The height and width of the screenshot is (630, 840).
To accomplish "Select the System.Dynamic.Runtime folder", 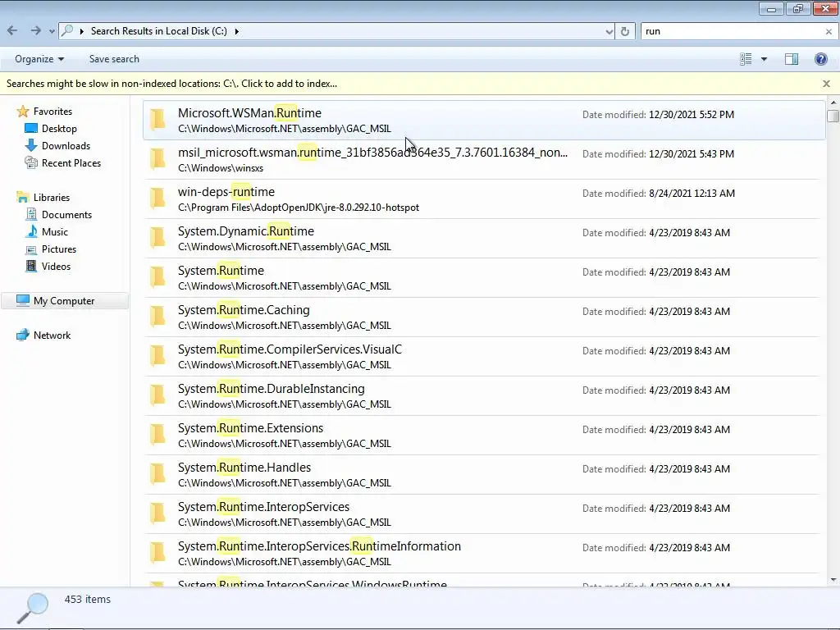I will [x=484, y=239].
